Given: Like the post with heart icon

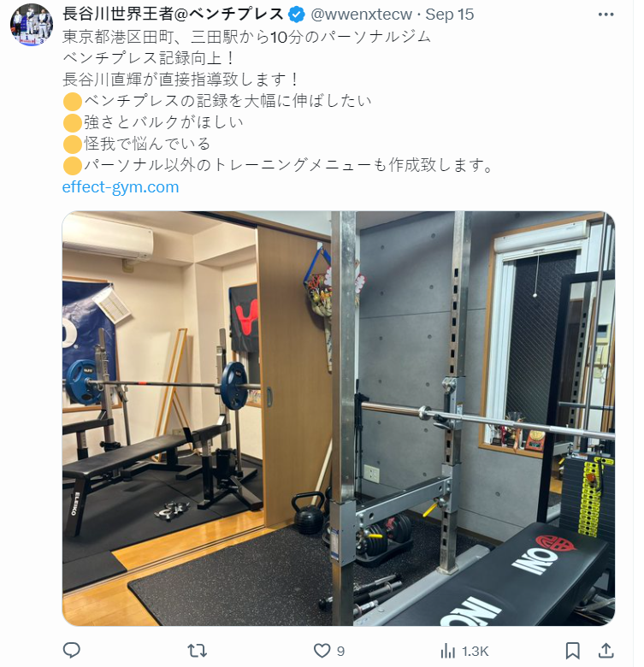Looking at the screenshot, I should click(322, 651).
